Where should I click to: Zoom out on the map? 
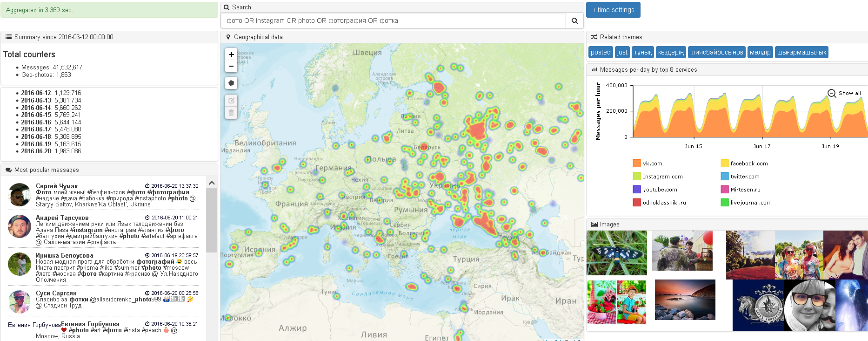click(x=231, y=66)
